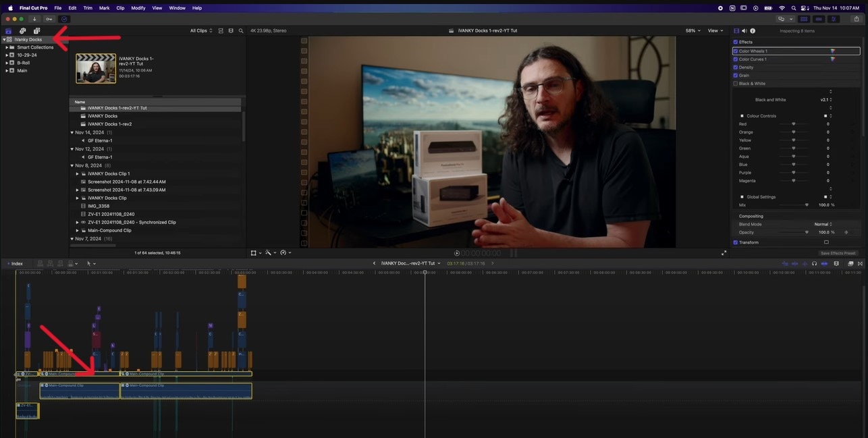Viewport: 868px width, 438px height.
Task: Open the All Clips filter dropdown
Action: click(x=201, y=30)
